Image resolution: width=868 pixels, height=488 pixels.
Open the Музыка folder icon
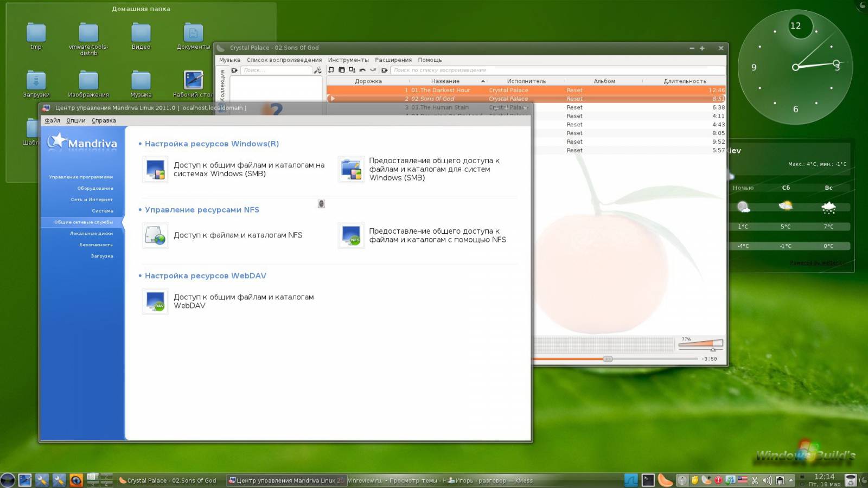(x=141, y=80)
